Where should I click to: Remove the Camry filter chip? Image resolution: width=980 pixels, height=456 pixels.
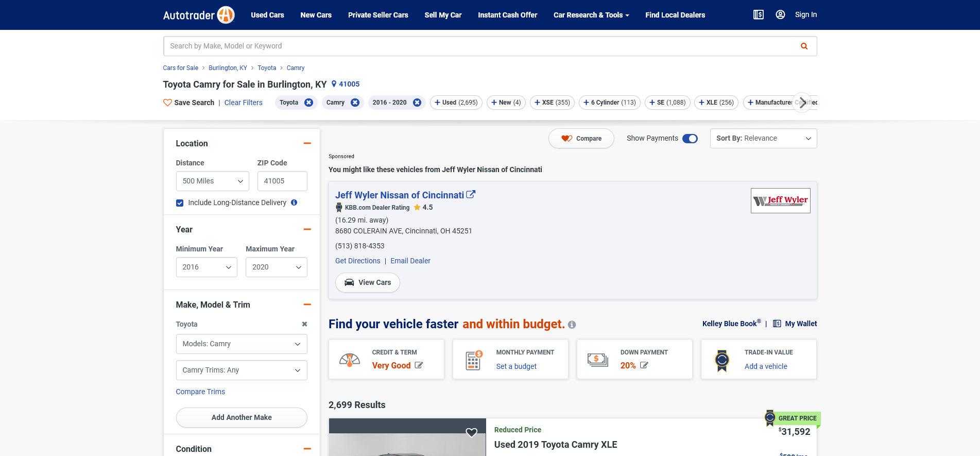355,103
